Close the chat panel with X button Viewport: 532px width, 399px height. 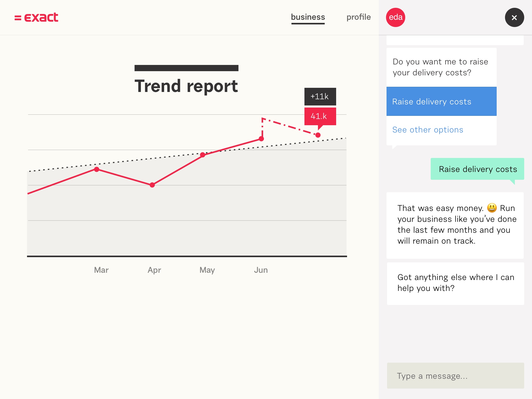point(514,17)
